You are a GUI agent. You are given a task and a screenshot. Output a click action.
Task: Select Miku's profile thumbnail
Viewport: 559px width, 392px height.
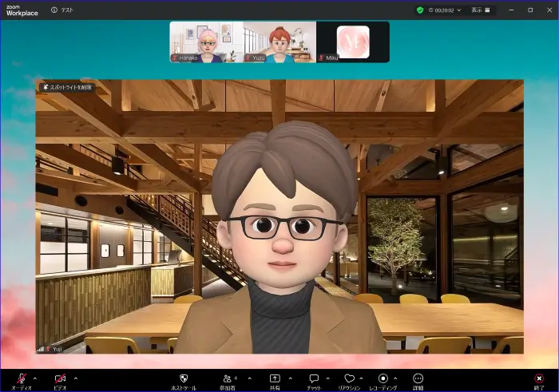click(353, 42)
